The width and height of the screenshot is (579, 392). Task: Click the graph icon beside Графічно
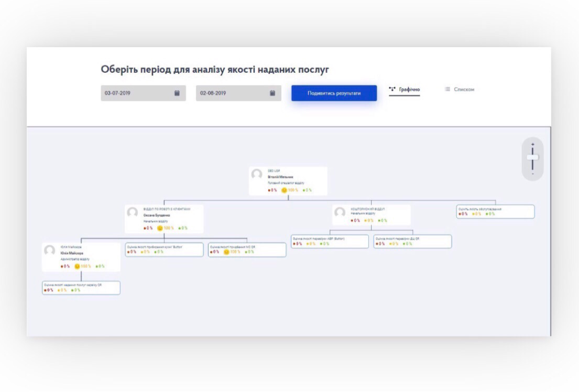[392, 89]
